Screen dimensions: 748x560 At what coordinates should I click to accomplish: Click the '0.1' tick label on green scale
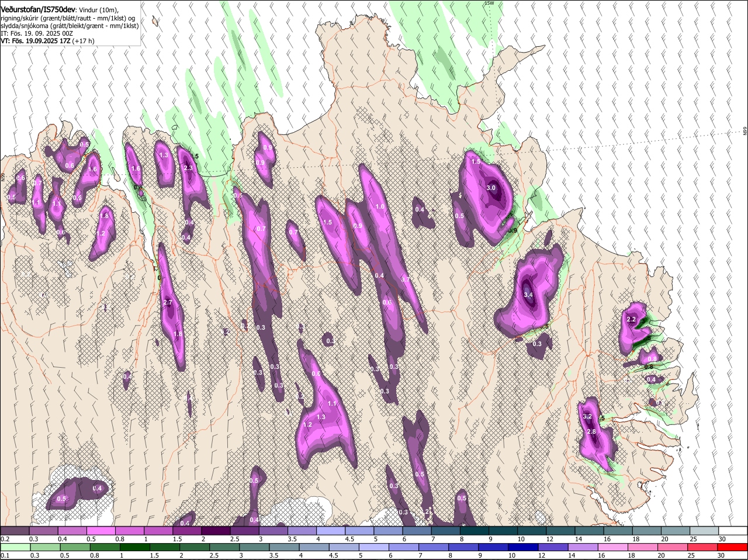5,555
